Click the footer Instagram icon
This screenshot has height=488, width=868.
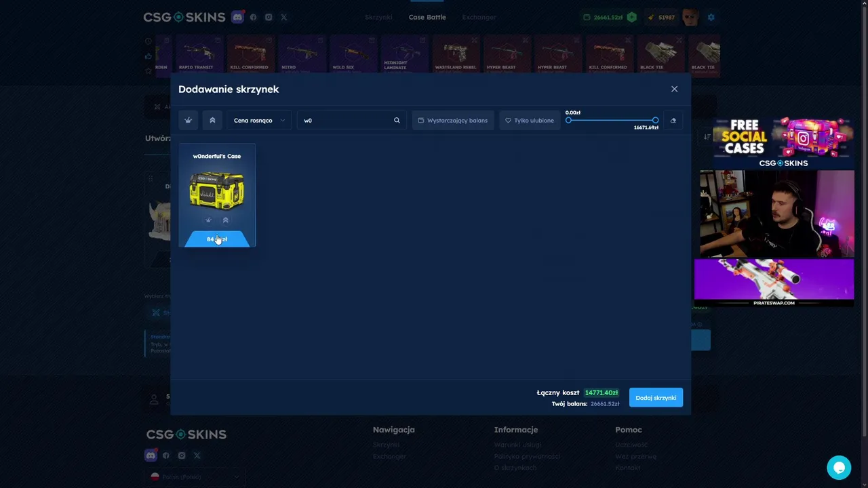pos(182,455)
